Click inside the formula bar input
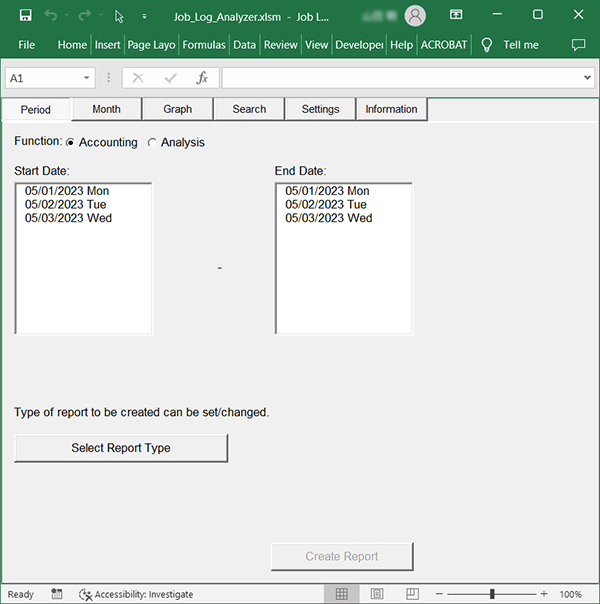This screenshot has height=604, width=600. 401,78
